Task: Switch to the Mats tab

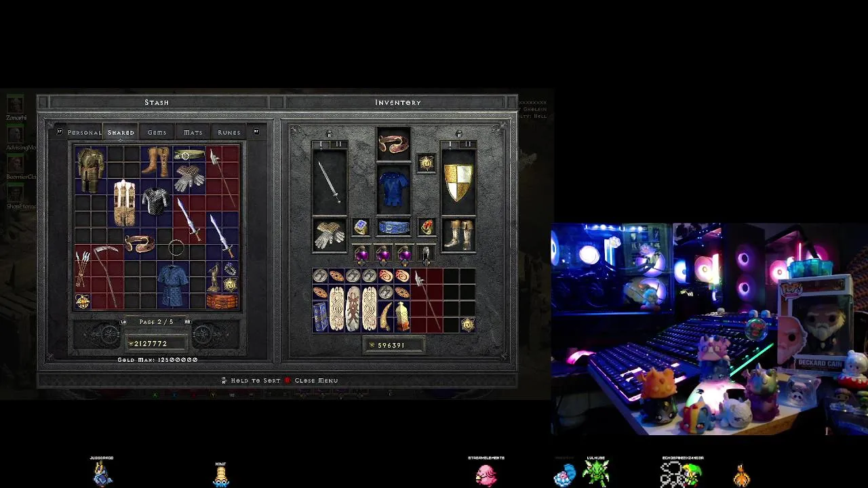Action: pos(193,133)
